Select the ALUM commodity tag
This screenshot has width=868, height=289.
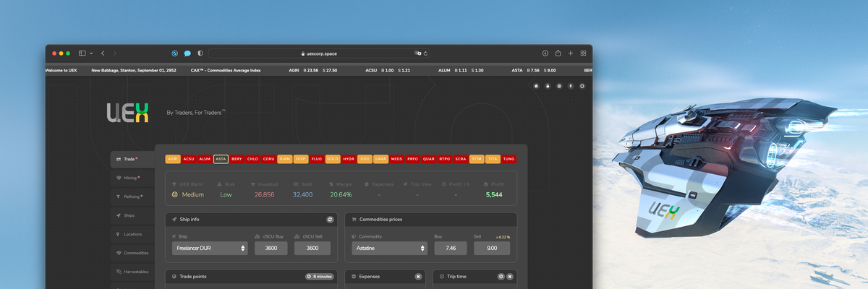tap(205, 159)
